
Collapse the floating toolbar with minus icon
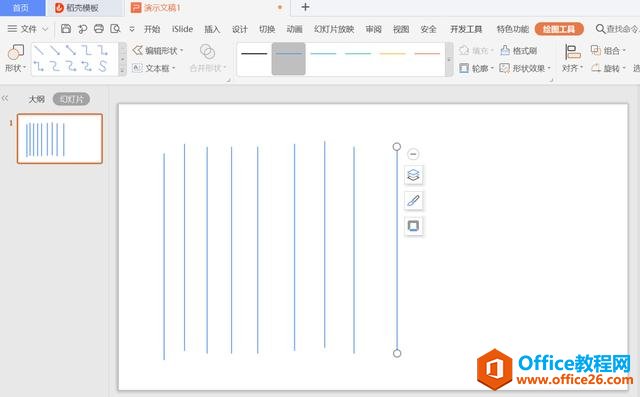point(413,154)
